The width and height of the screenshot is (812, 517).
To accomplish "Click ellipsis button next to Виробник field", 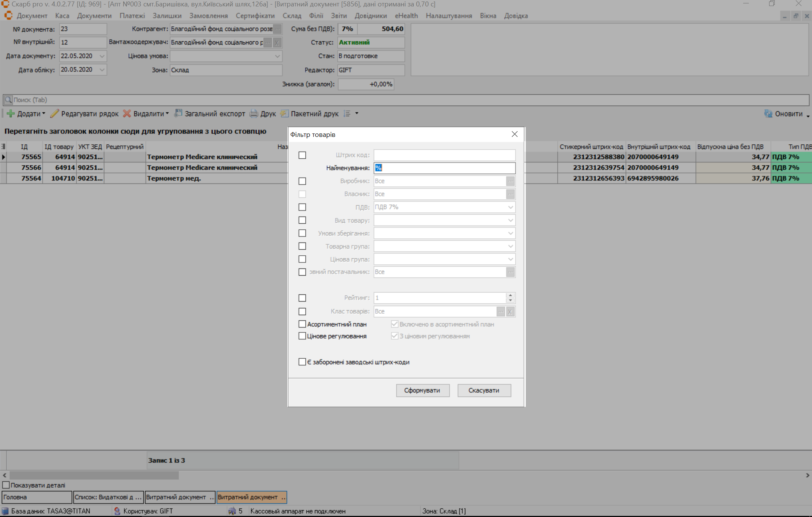I will coord(510,181).
